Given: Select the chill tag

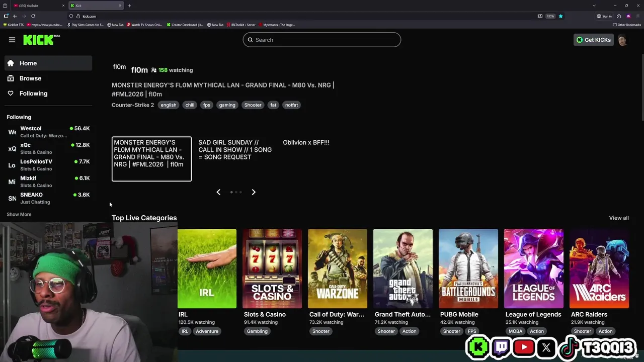Looking at the screenshot, I should [x=190, y=105].
